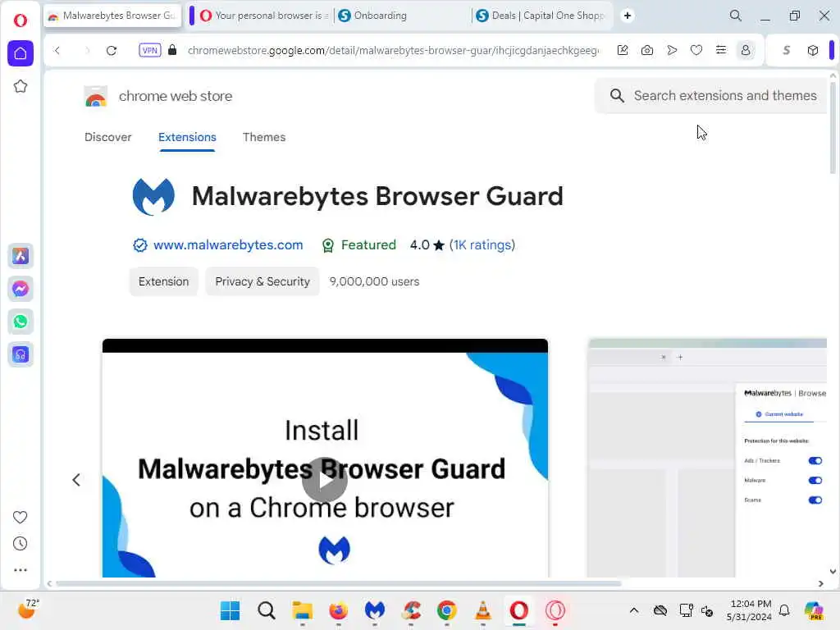Image resolution: width=840 pixels, height=630 pixels.
Task: Go back to previous page
Action: [x=57, y=50]
